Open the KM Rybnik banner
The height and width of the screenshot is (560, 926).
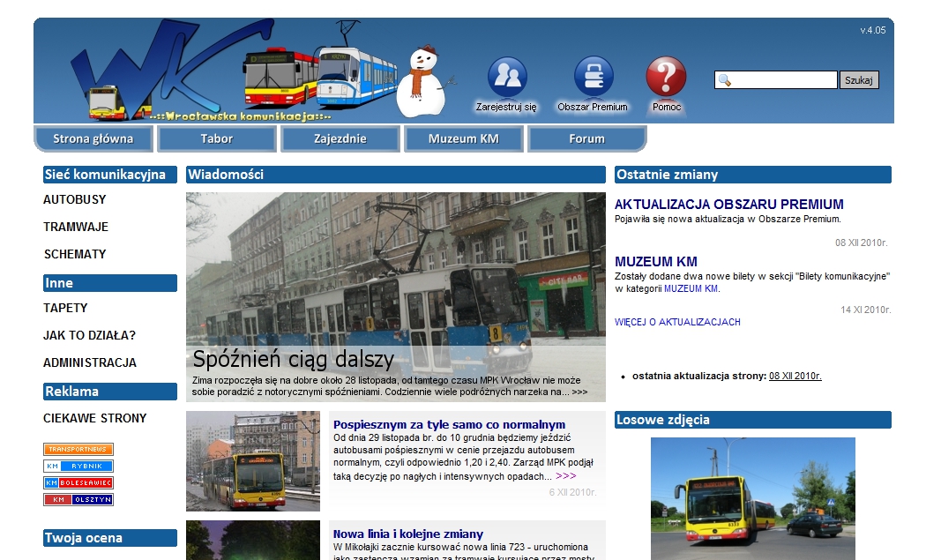point(78,466)
